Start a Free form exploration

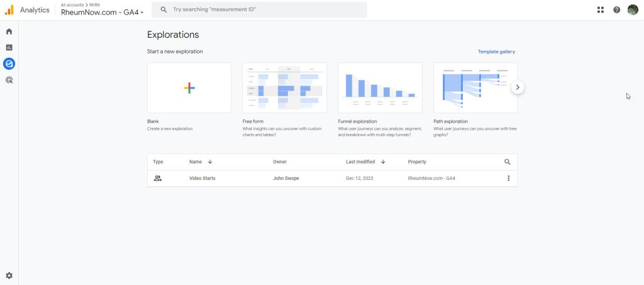click(284, 88)
